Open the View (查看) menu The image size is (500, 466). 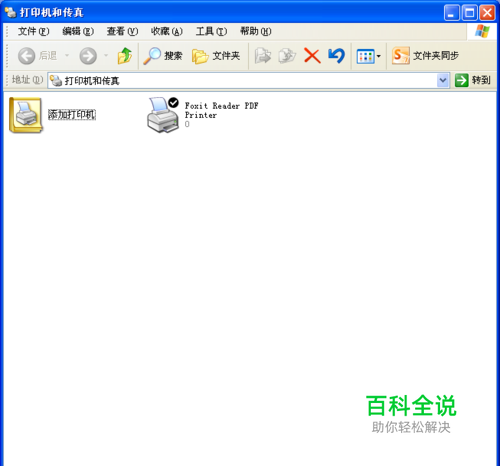pyautogui.click(x=122, y=31)
